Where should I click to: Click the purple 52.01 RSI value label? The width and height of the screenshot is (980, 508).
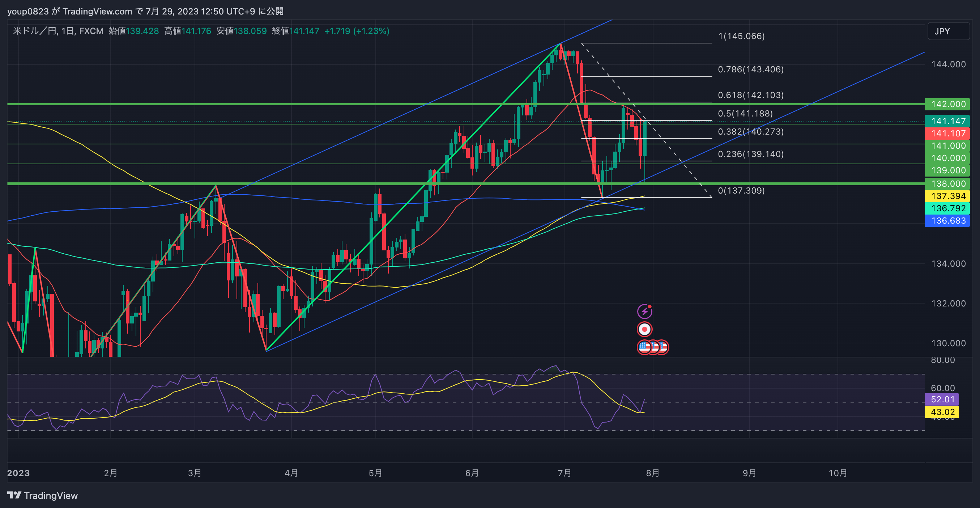tap(942, 399)
